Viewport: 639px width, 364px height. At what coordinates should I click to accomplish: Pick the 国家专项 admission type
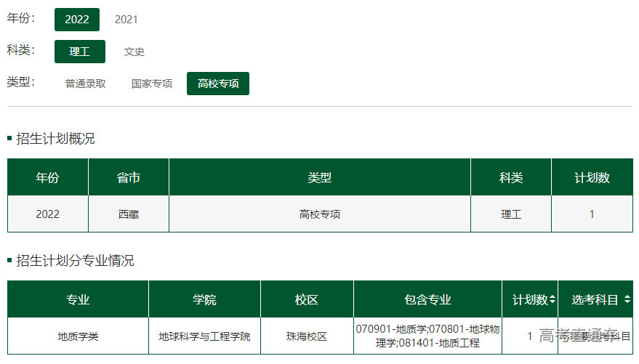coord(152,84)
